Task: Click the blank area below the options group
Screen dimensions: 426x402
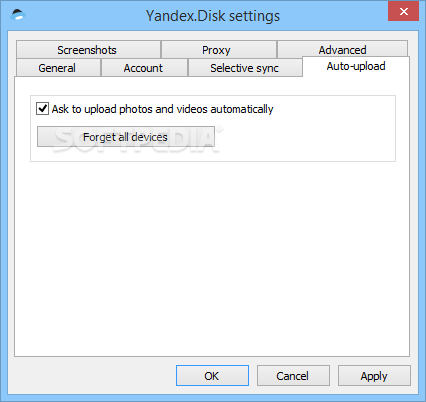Action: [212, 260]
